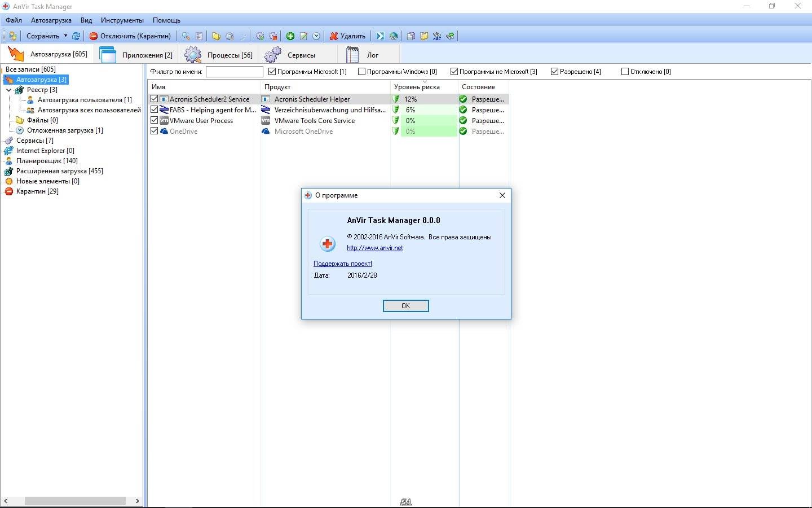This screenshot has height=508, width=812.
Task: Click the Поддержать проект! link
Action: 343,264
